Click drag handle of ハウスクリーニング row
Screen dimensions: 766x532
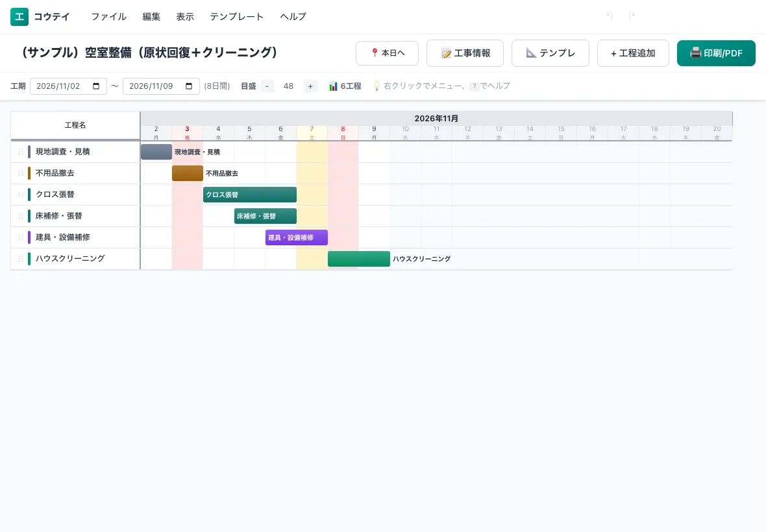tap(21, 259)
